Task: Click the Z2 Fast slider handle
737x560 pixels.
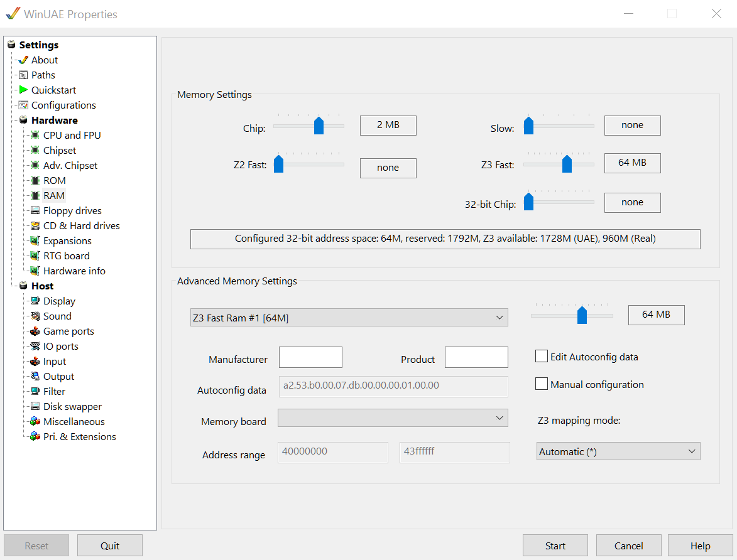Action: pos(279,163)
